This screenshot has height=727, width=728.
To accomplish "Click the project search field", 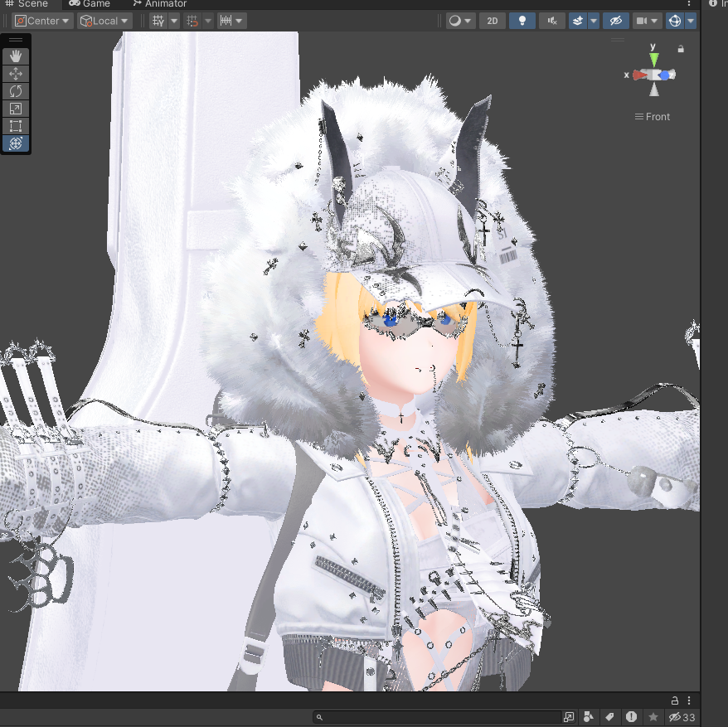I will [437, 717].
